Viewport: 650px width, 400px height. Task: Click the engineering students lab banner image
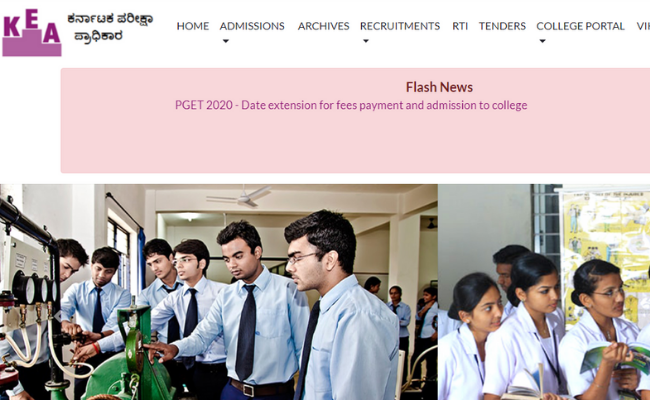(218, 292)
